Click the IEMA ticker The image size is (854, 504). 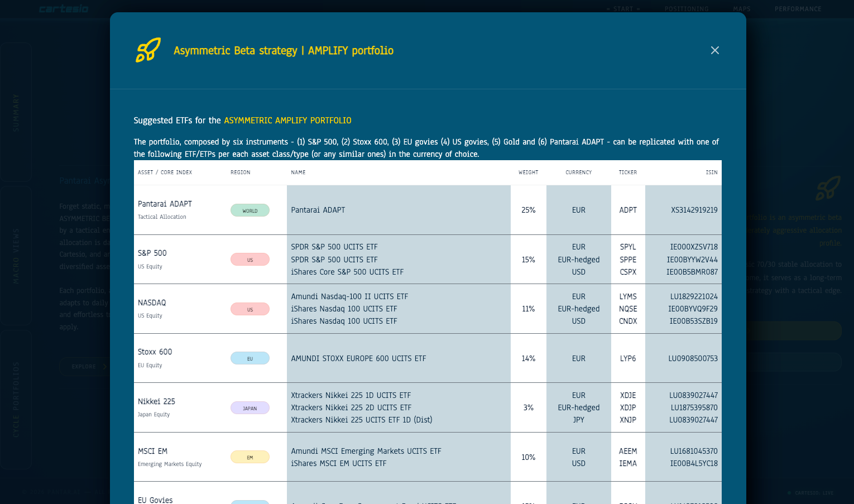coord(628,464)
